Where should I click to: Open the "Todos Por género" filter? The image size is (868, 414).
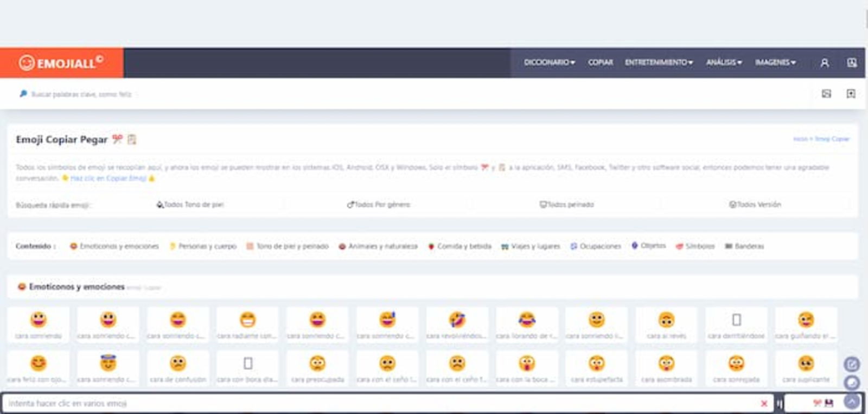pos(379,205)
